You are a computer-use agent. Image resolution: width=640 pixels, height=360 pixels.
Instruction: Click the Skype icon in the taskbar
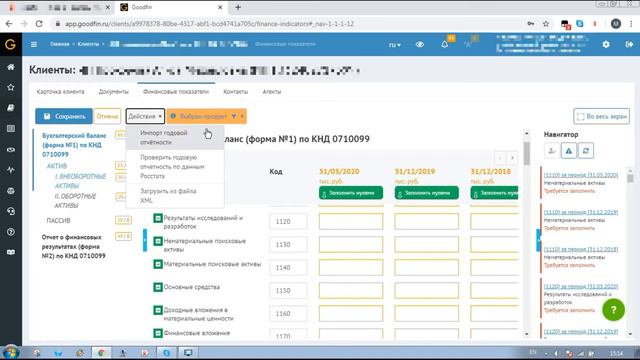(166, 353)
